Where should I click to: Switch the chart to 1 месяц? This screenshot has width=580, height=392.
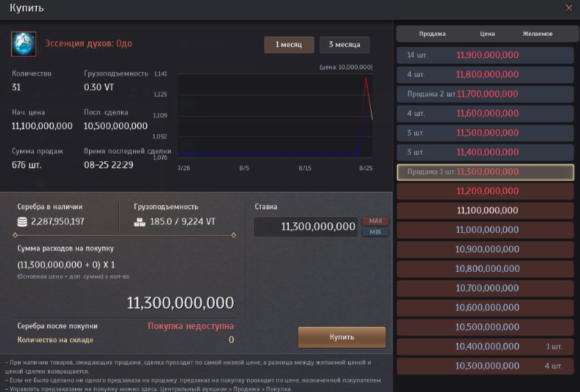pyautogui.click(x=289, y=45)
